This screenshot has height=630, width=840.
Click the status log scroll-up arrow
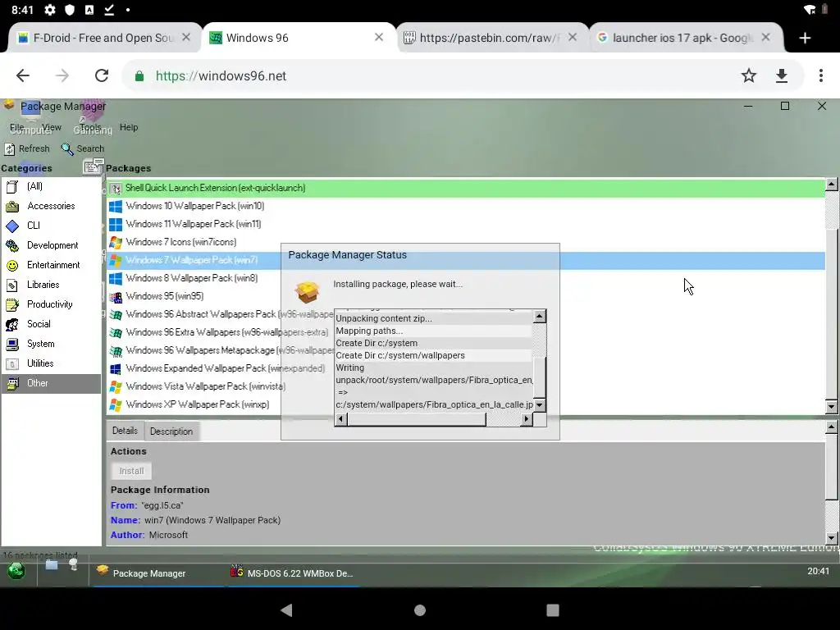pyautogui.click(x=540, y=316)
